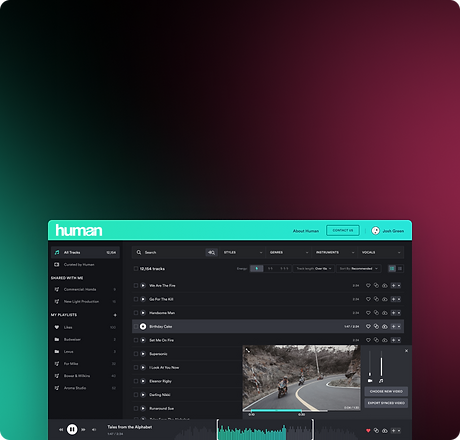Screen dimensions: 460x440
Task: Skip to previous track in player bar
Action: tap(61, 430)
